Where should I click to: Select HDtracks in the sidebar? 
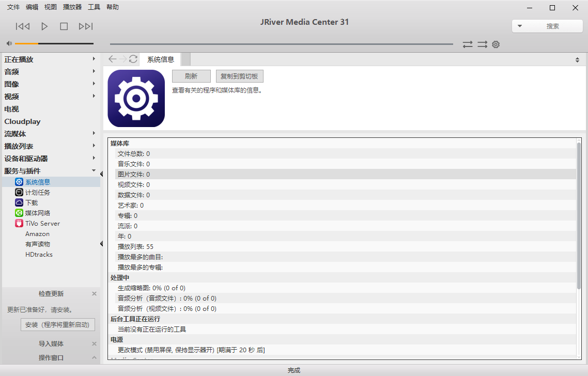point(39,255)
